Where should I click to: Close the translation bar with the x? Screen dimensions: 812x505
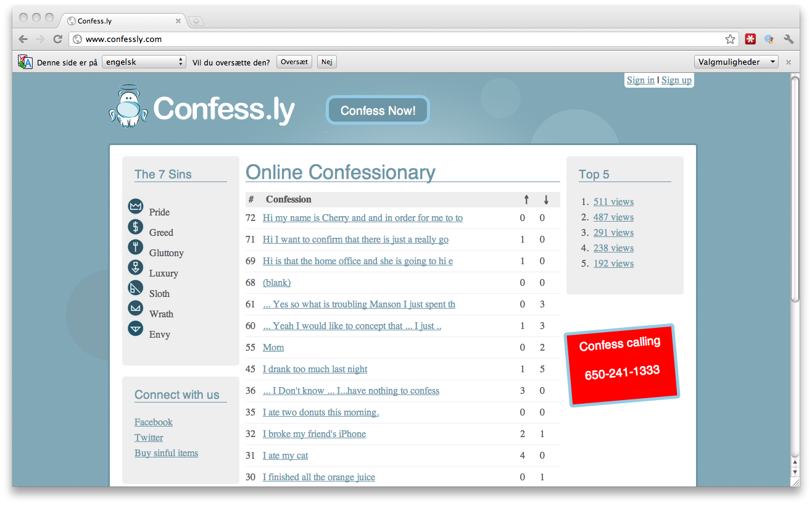789,62
